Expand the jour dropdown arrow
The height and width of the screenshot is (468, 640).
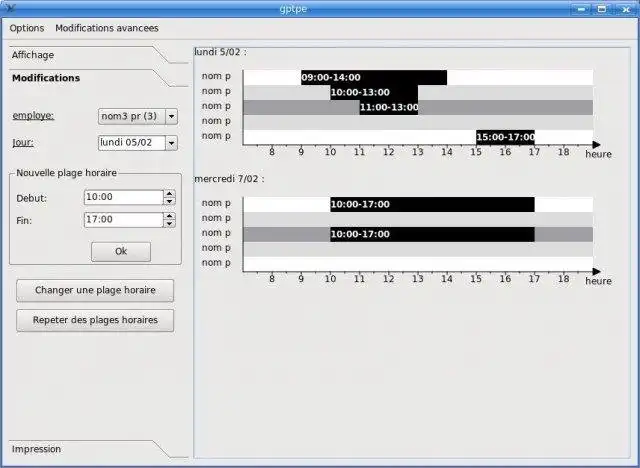tap(171, 143)
